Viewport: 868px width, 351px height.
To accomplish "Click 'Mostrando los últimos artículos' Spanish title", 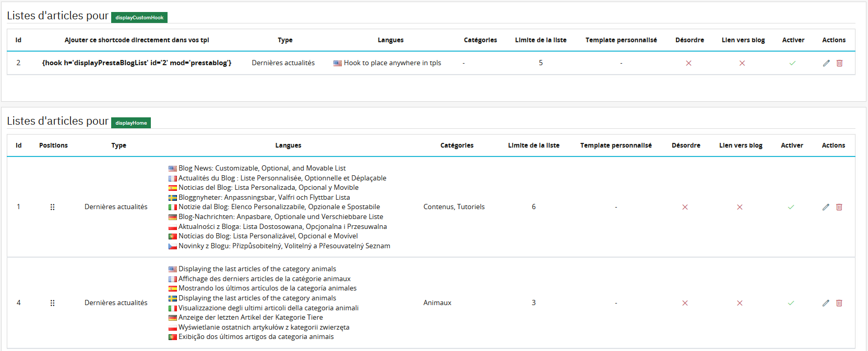I will tap(268, 288).
